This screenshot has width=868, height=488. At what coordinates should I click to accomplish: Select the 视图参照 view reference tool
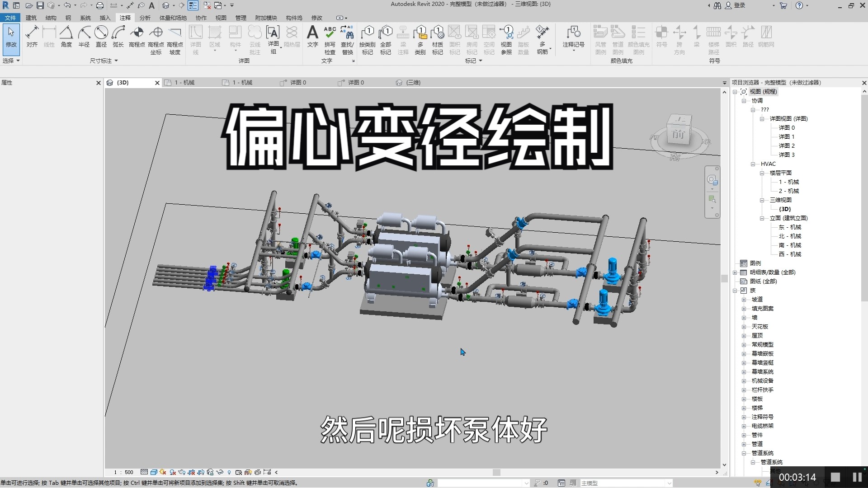coord(506,40)
